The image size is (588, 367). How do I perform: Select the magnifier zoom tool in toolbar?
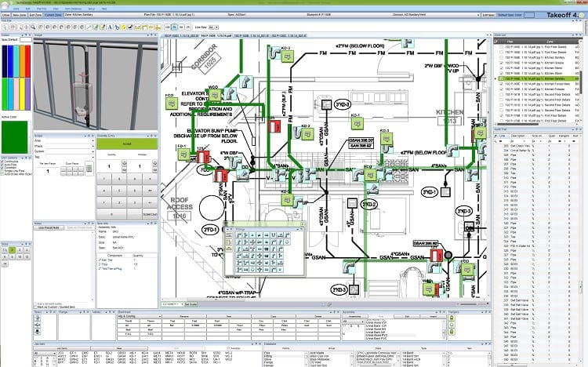pyautogui.click(x=33, y=27)
